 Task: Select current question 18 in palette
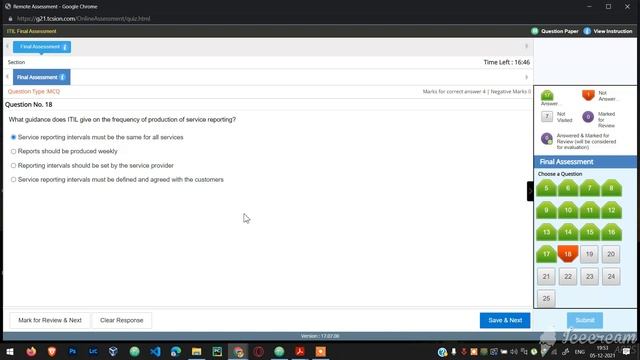click(x=568, y=254)
